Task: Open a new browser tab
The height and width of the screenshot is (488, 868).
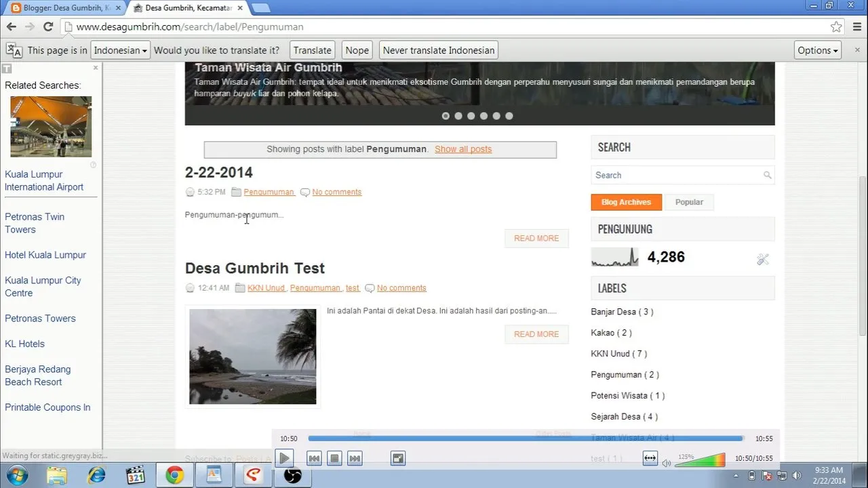Action: [x=260, y=8]
